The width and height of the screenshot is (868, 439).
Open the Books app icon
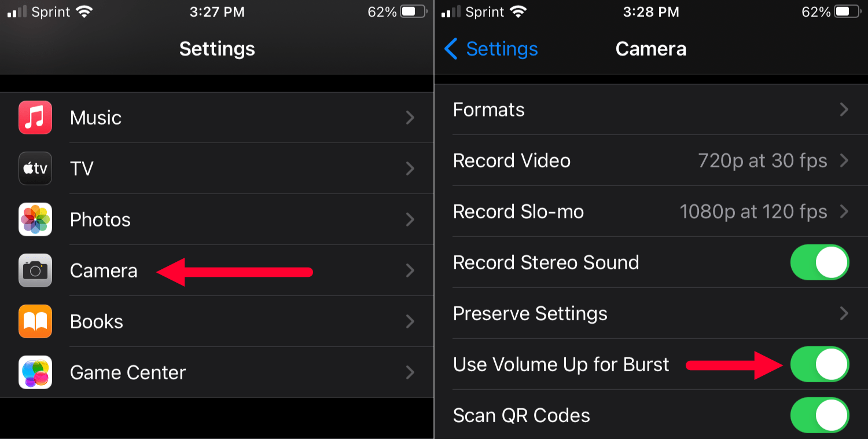(35, 321)
